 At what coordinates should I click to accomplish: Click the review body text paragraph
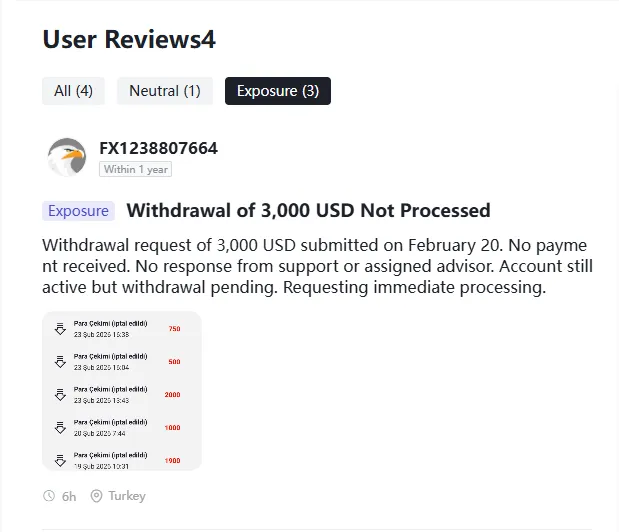(317, 266)
